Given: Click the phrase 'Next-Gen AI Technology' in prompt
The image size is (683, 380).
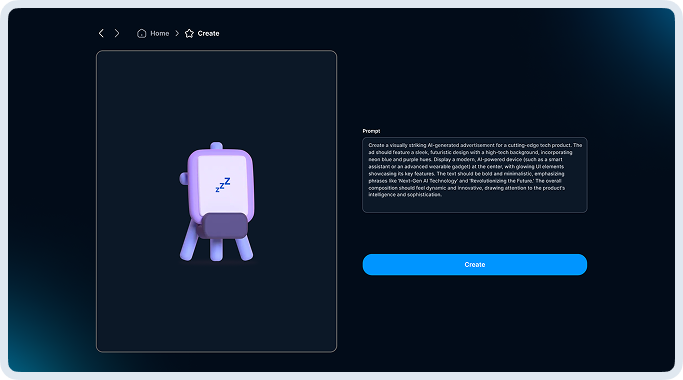Looking at the screenshot, I should tap(427, 181).
